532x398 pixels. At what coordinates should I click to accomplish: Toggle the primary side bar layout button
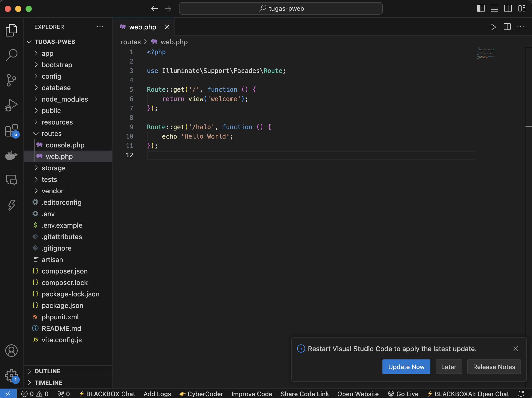pos(481,8)
